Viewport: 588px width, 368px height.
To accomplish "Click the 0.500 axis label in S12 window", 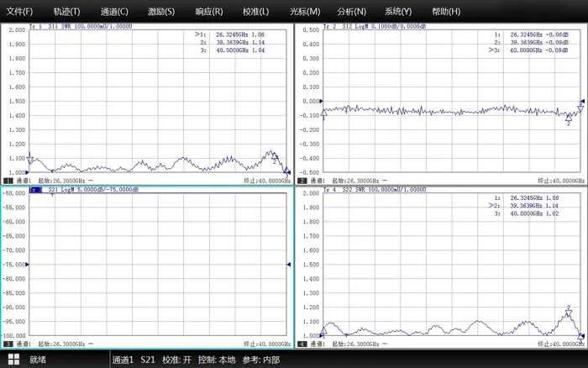I will [x=311, y=30].
